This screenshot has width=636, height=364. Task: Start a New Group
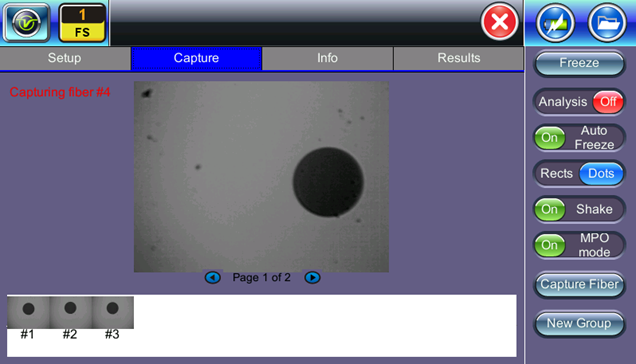coord(579,323)
